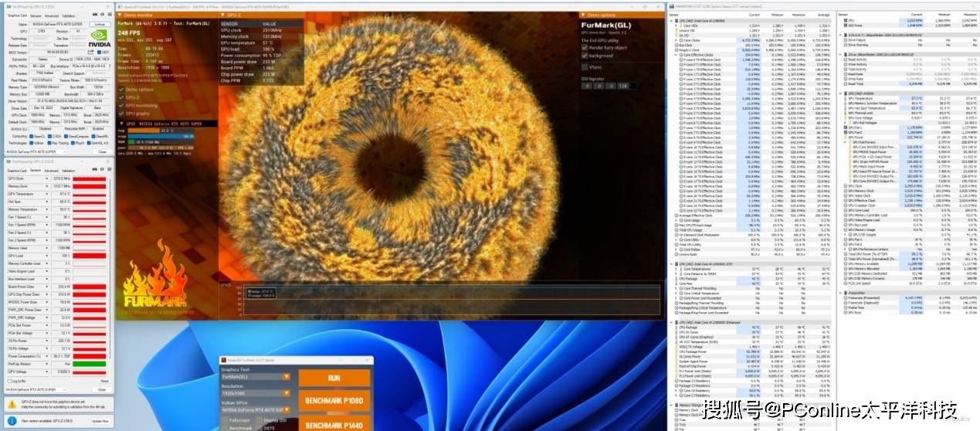This screenshot has width=980, height=431.
Task: Check the Log to file checkbox
Action: tap(9, 381)
